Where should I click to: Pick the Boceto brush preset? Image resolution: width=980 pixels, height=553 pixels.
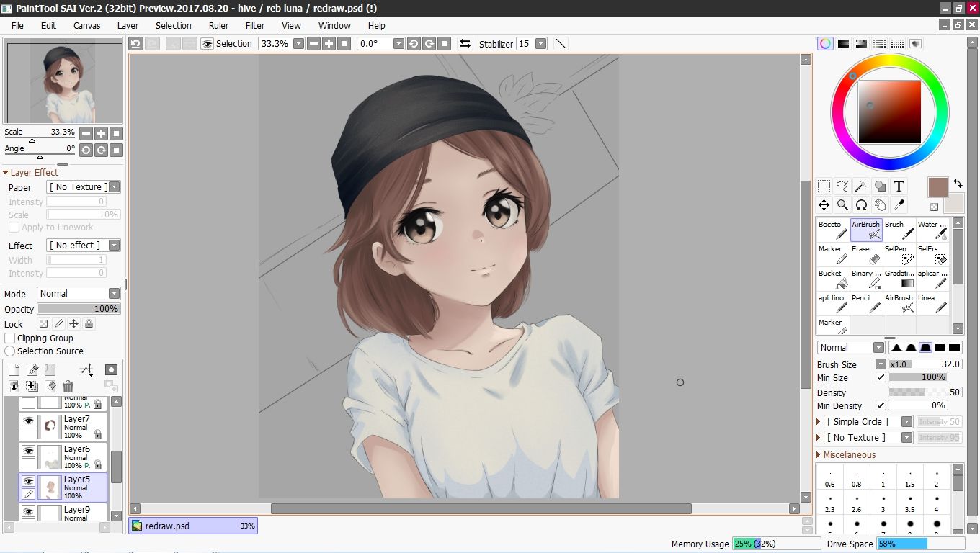click(x=832, y=230)
